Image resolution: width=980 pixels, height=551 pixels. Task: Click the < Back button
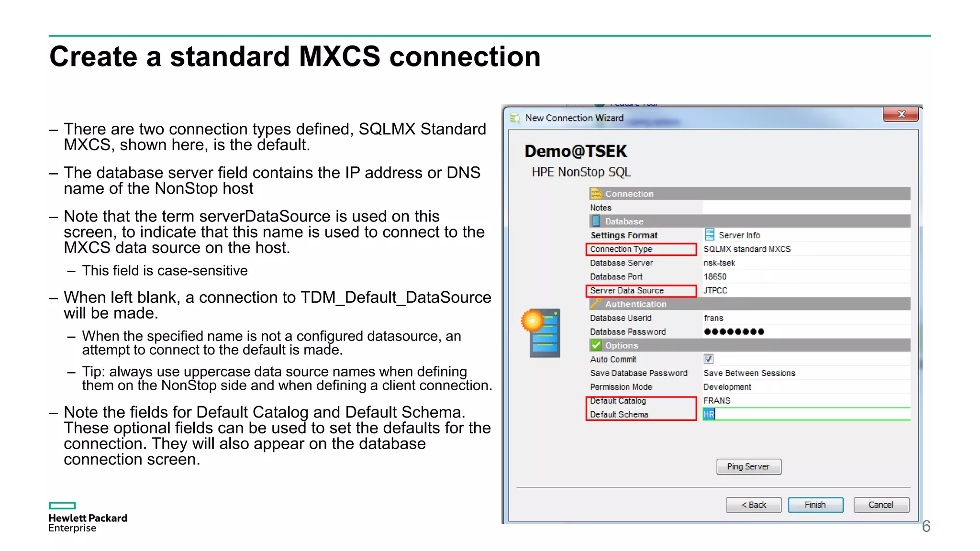[753, 505]
